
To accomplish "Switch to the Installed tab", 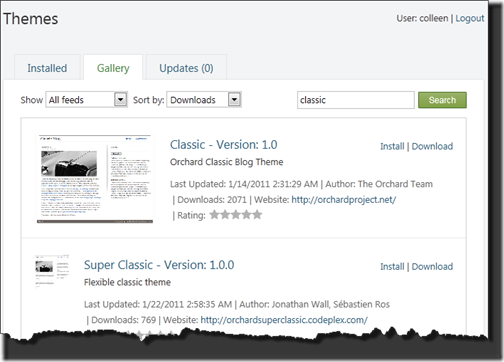I will pos(47,68).
